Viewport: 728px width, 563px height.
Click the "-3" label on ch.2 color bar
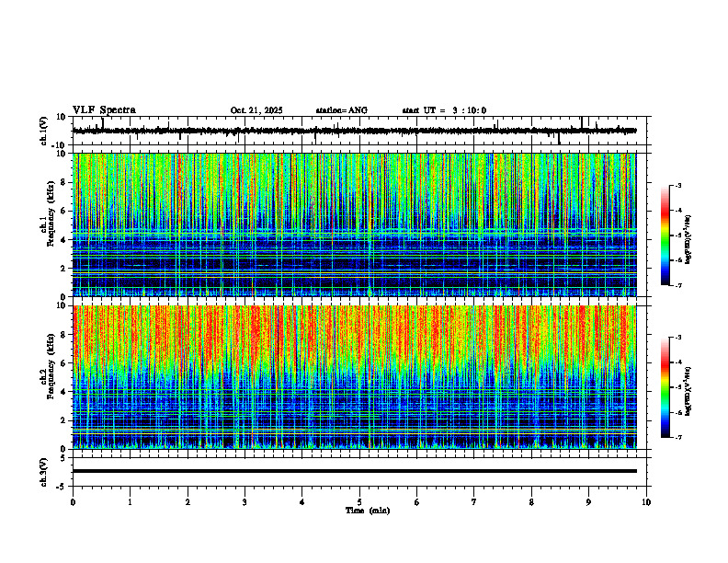pyautogui.click(x=678, y=338)
